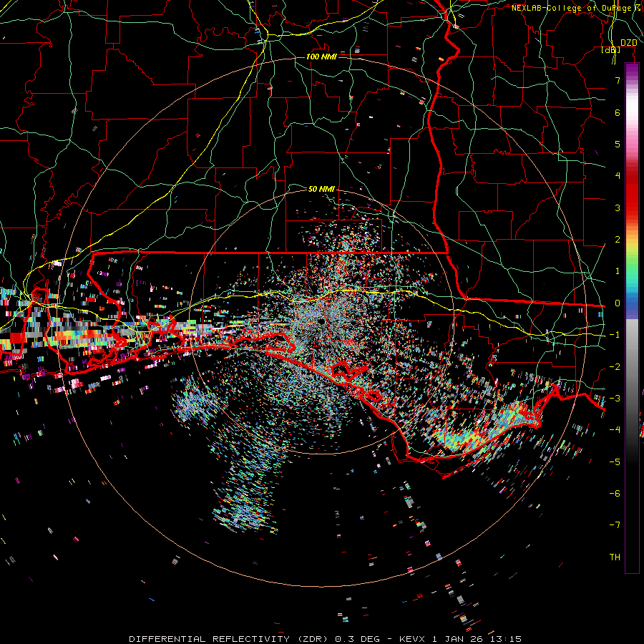The image size is (644, 644).
Task: Click the "0" value on the color scale
Action: [x=618, y=303]
